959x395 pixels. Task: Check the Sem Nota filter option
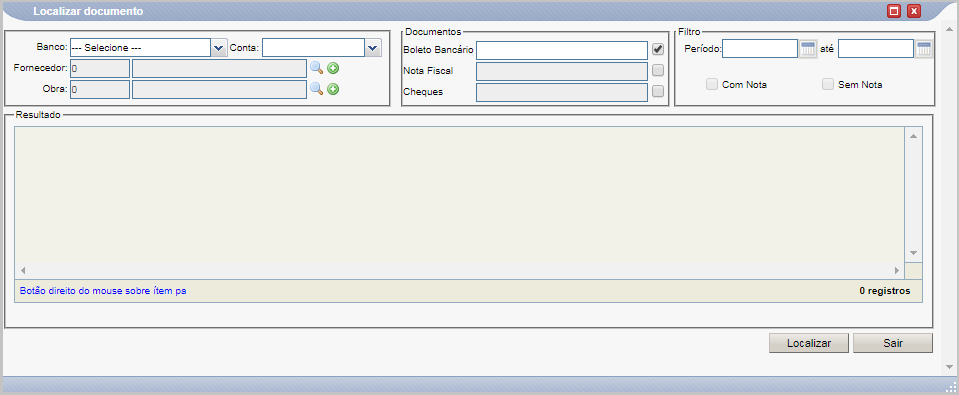coord(828,84)
